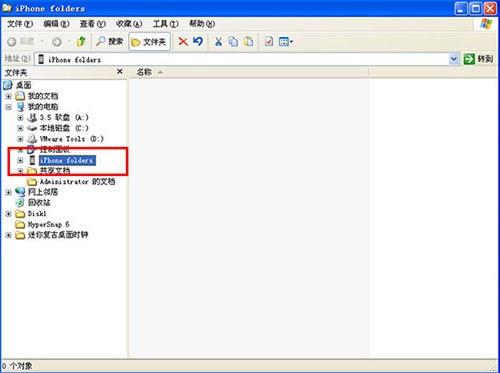Image resolution: width=500 pixels, height=373 pixels.
Task: Toggle the Folders pane button
Action: coord(149,42)
